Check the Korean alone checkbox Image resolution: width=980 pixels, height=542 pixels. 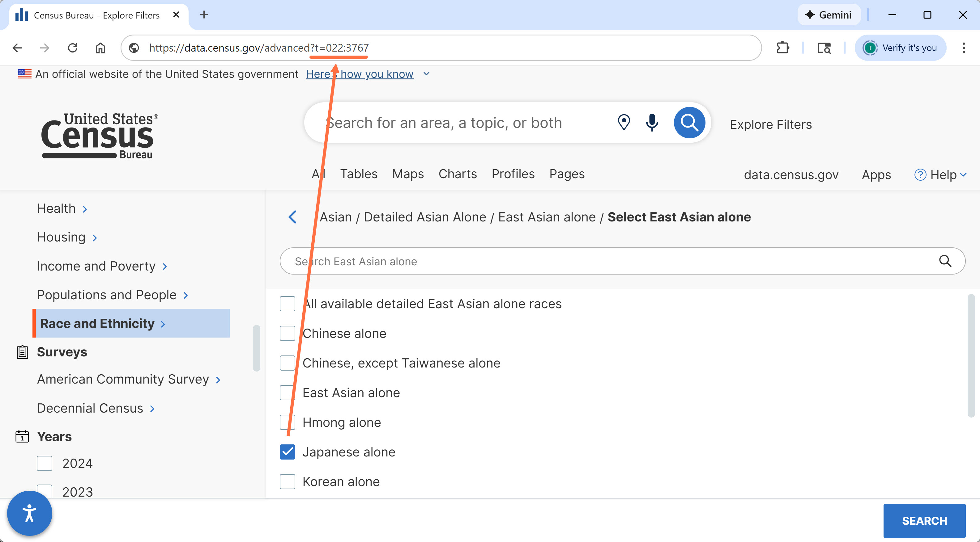(x=287, y=481)
